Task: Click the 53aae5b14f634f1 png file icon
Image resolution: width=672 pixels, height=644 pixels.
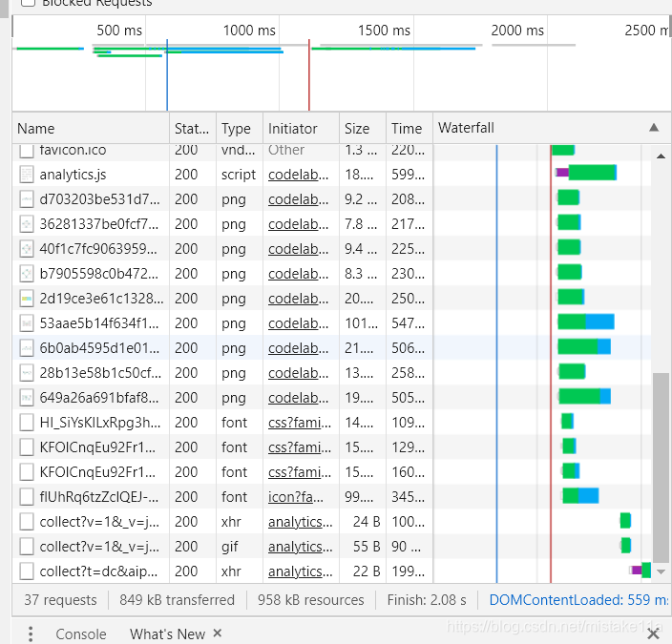Action: coord(27,323)
